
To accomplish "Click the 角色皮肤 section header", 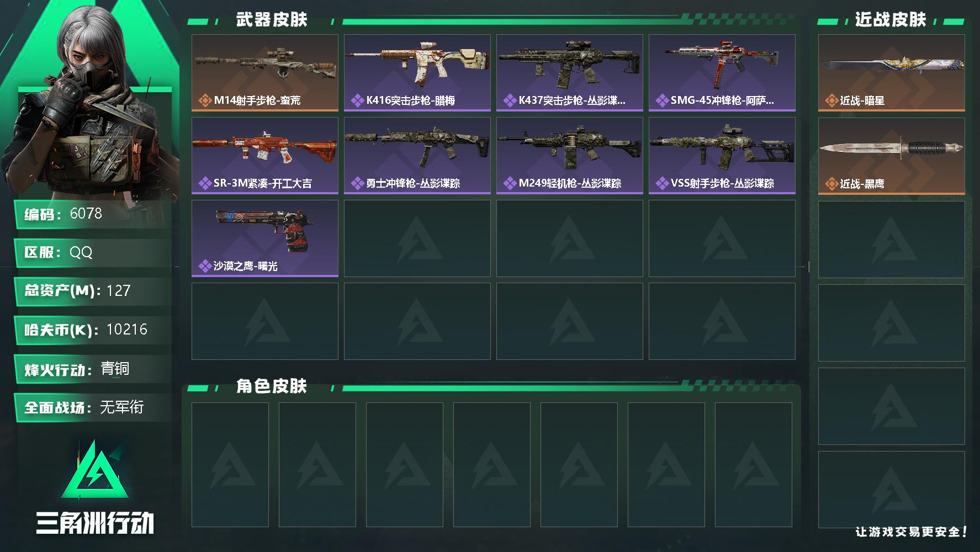I will click(272, 386).
